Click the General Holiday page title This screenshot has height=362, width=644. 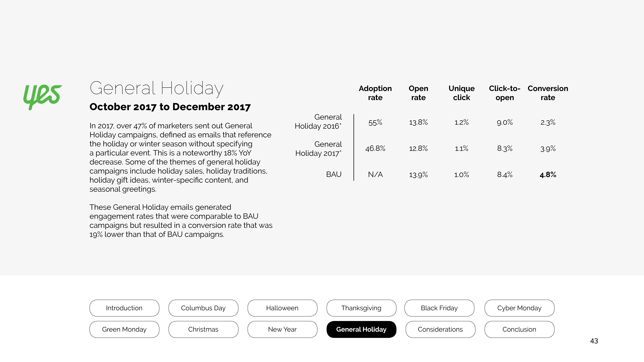coord(157,88)
